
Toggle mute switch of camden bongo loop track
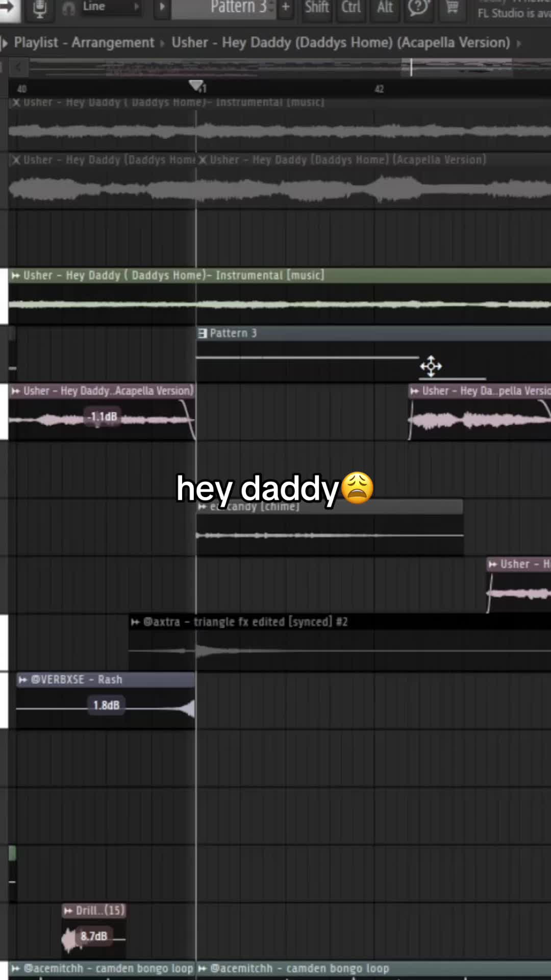coord(4,971)
